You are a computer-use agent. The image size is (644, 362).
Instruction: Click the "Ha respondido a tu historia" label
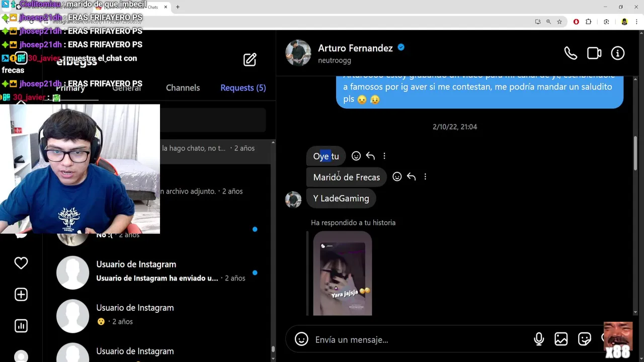point(353,223)
